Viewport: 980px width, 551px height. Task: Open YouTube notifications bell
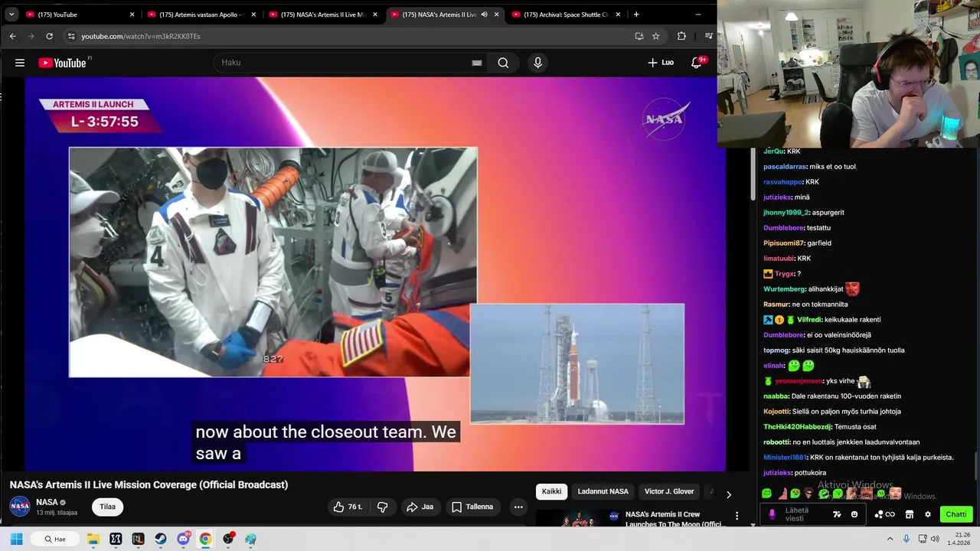pos(697,63)
